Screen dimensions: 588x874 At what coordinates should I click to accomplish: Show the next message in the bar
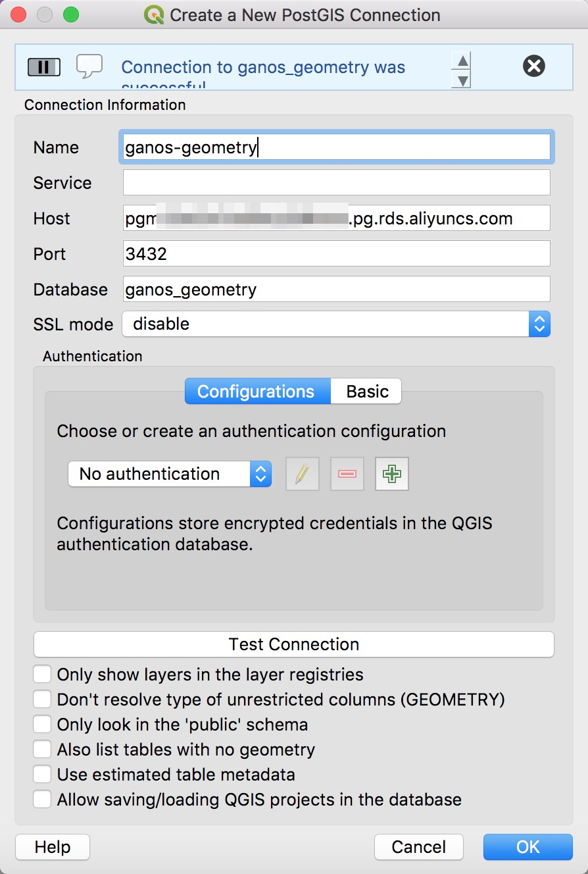[463, 80]
